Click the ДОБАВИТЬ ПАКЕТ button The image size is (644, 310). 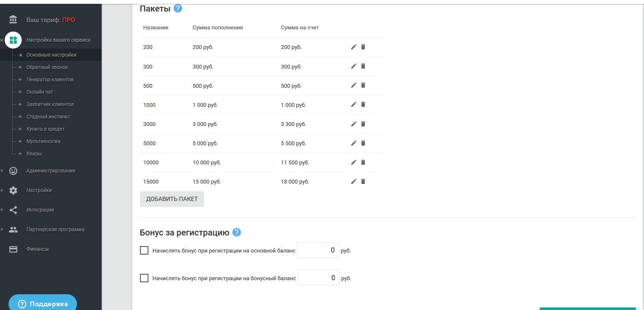click(172, 199)
